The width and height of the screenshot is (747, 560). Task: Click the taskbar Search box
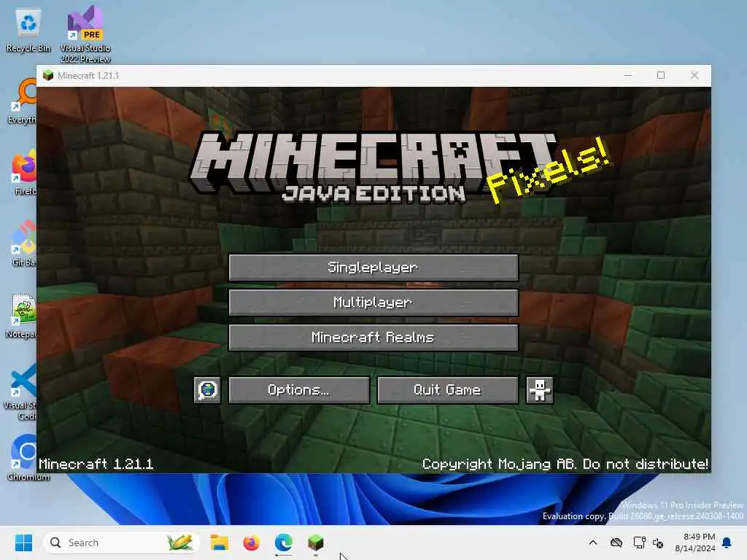click(121, 542)
